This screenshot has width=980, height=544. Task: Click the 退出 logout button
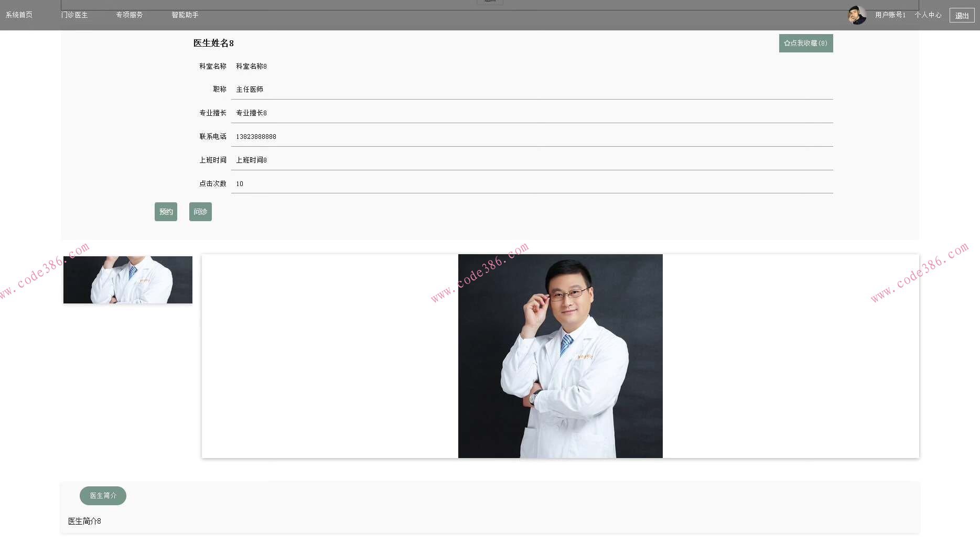coord(962,15)
